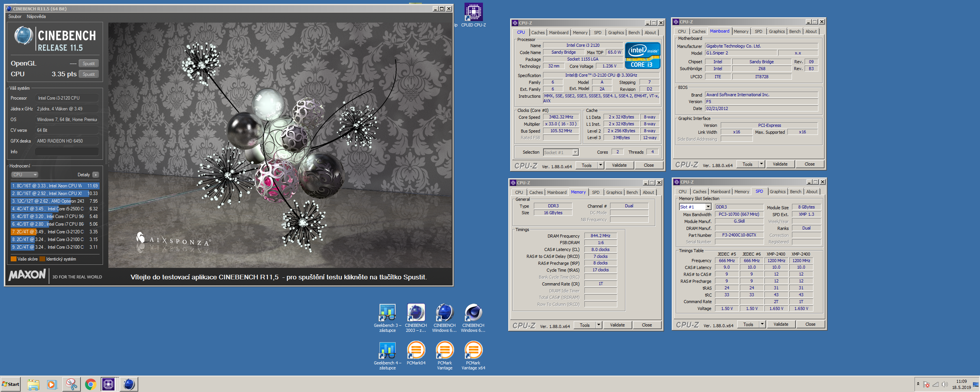Open the CPUID CPU-Z desktop shortcut
Screen dimensions: 980x392
click(x=473, y=15)
